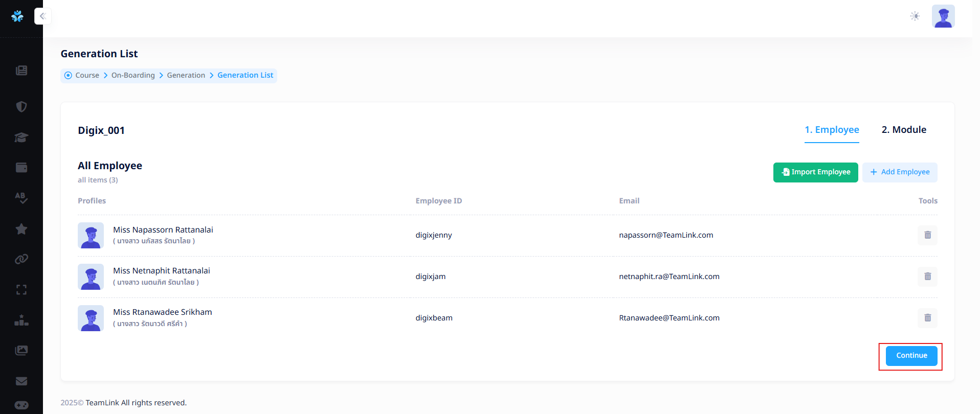Screen dimensions: 980x414
Task: Toggle light/dark theme sun icon
Action: click(x=915, y=16)
